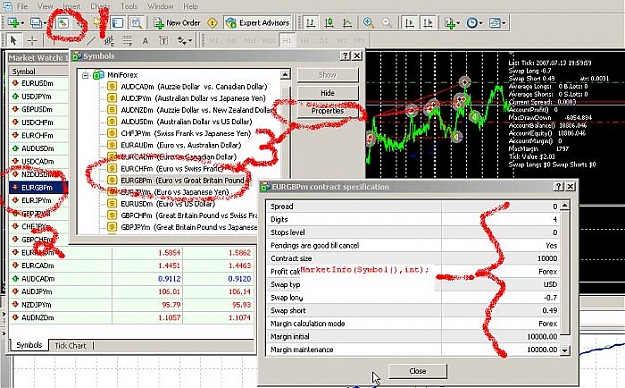The image size is (625, 388).
Task: Click the Show button in Symbols dialog
Action: pos(327,75)
